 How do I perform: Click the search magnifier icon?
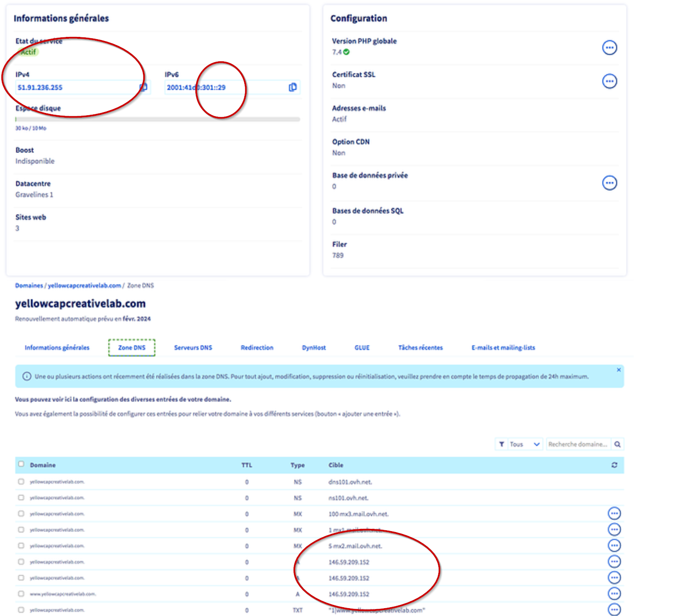[x=618, y=444]
